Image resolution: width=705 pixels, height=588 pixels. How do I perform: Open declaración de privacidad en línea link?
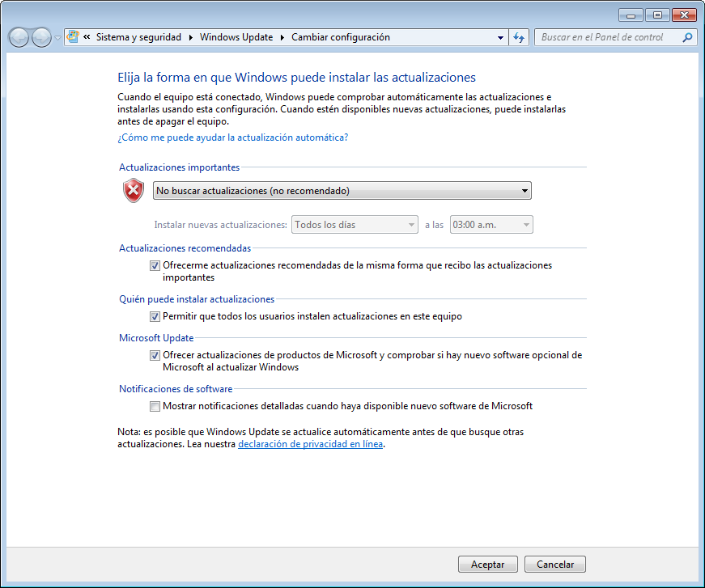click(310, 444)
